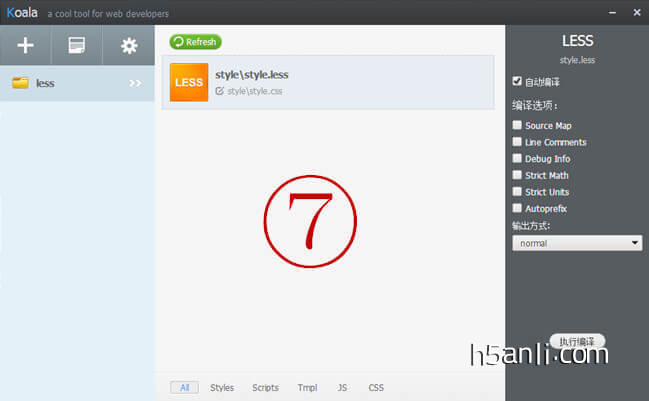Viewport: 649px width, 401px height.
Task: Minimize the Koala window
Action: [612, 13]
